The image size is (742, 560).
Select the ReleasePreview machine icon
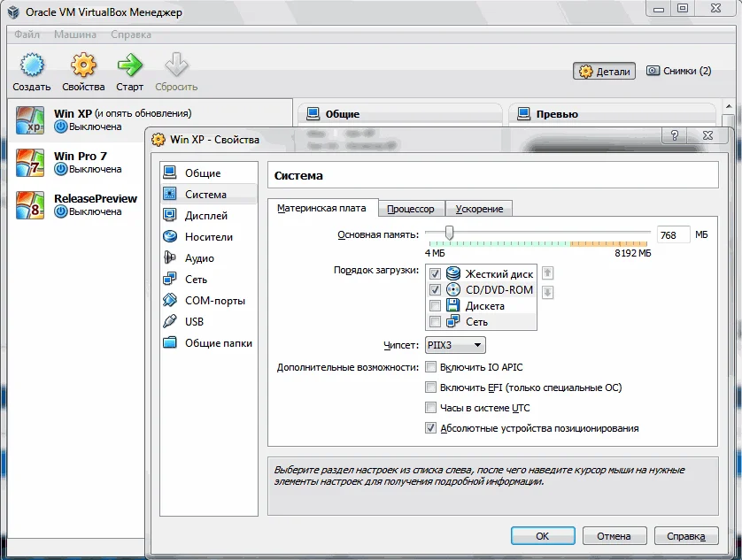tap(30, 205)
